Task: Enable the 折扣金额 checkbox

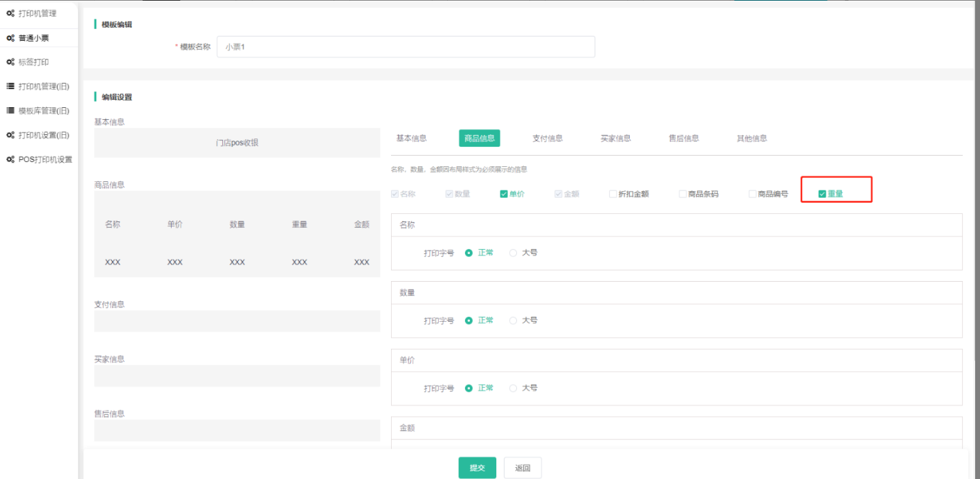Action: tap(612, 194)
